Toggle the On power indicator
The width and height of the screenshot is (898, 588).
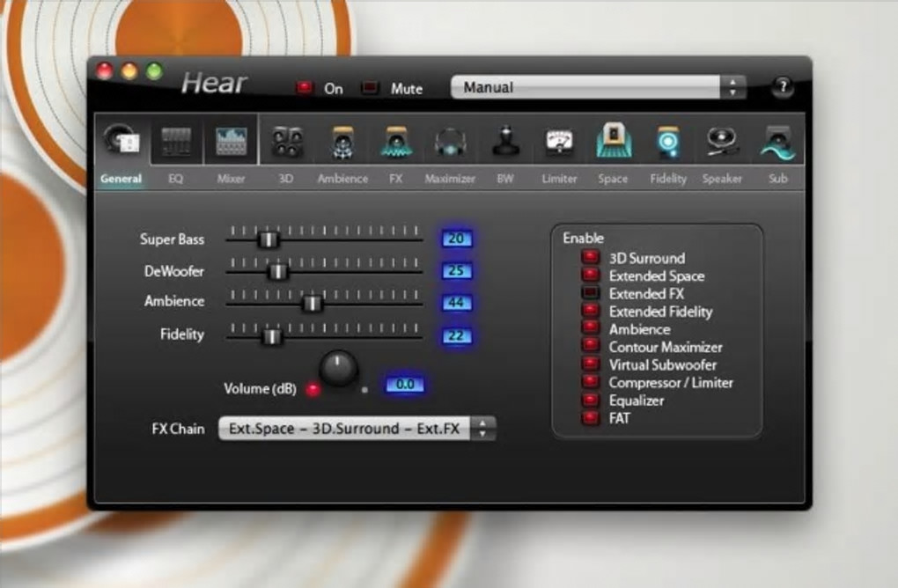pyautogui.click(x=304, y=88)
